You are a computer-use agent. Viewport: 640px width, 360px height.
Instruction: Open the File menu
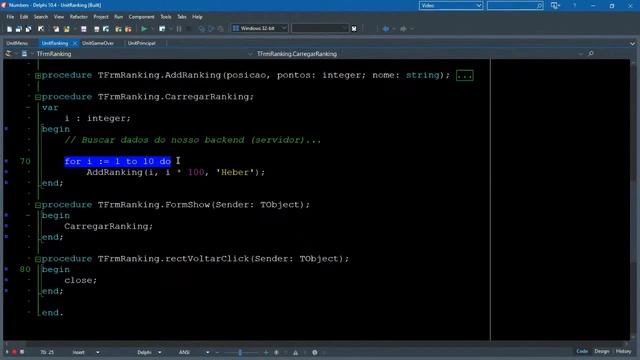tap(10, 17)
